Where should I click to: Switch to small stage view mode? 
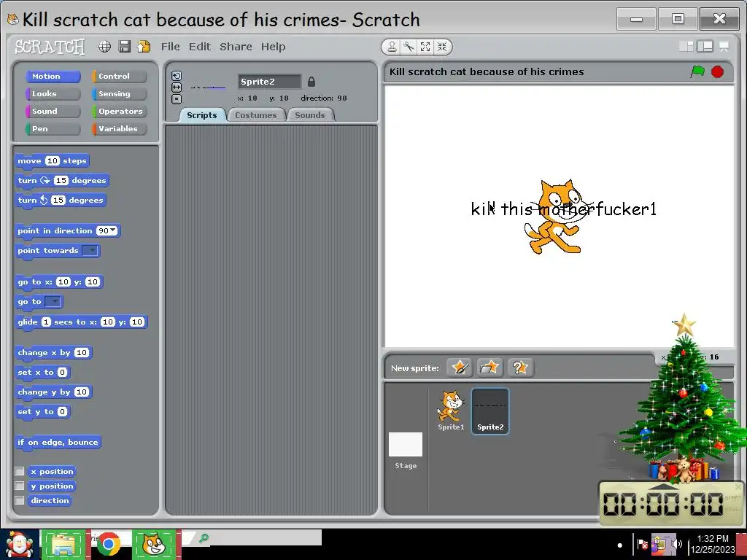(x=686, y=46)
